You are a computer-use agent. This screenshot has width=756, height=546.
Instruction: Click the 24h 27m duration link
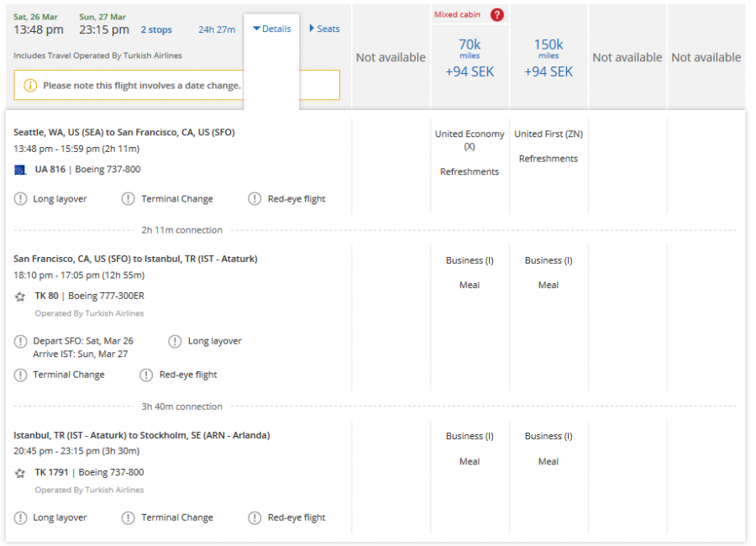pos(217,30)
